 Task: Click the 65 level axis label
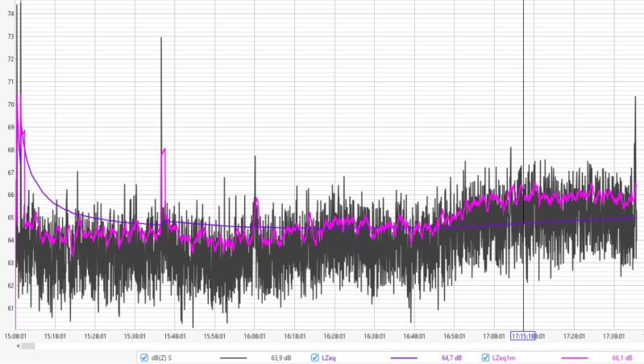[x=10, y=217]
